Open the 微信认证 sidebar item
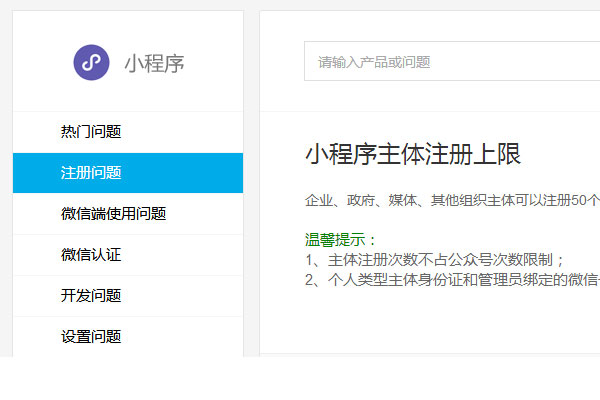The image size is (600, 400). 128,255
